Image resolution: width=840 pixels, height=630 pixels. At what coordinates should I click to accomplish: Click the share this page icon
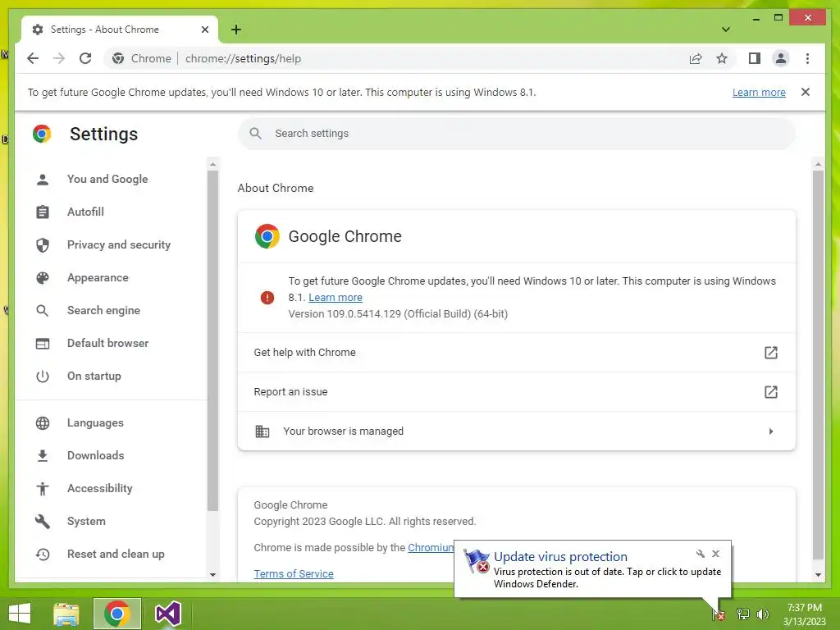pos(696,58)
